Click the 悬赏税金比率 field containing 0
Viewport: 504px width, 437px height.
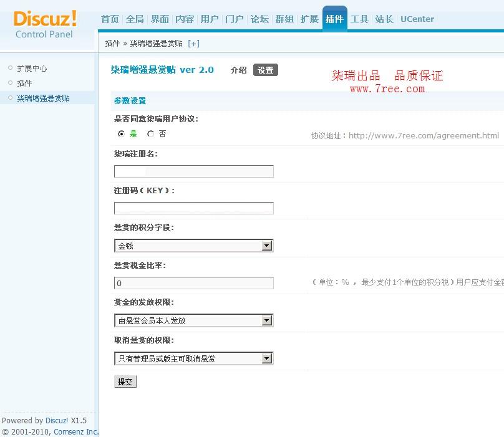point(194,283)
